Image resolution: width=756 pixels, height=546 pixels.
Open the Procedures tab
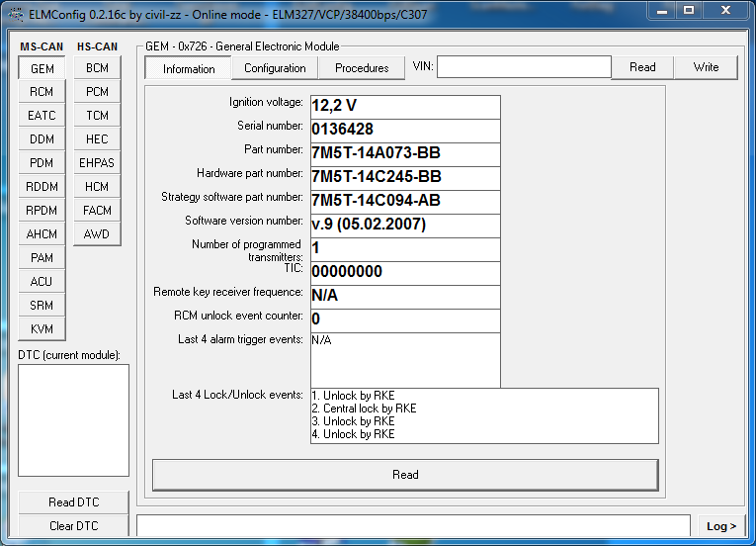(362, 68)
